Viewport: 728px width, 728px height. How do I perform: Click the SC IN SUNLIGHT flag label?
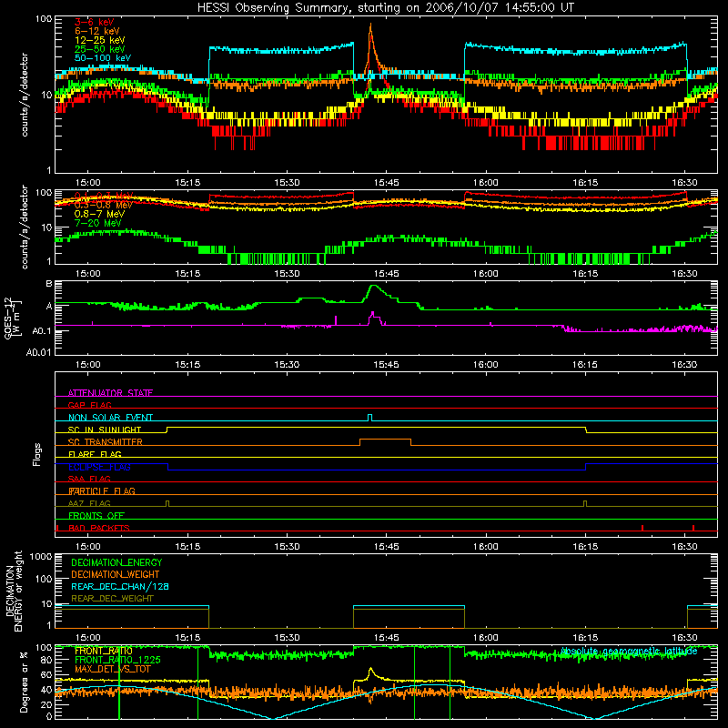[104, 430]
